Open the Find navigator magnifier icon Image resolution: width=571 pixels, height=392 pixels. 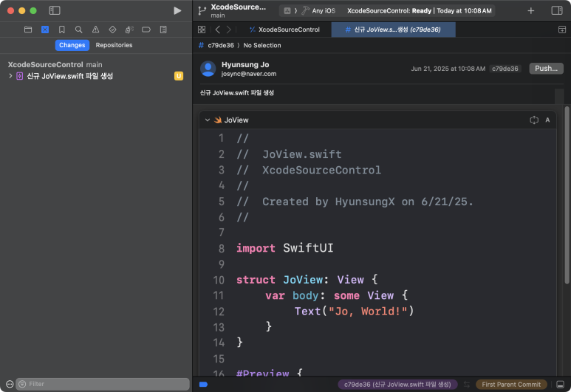click(x=78, y=30)
